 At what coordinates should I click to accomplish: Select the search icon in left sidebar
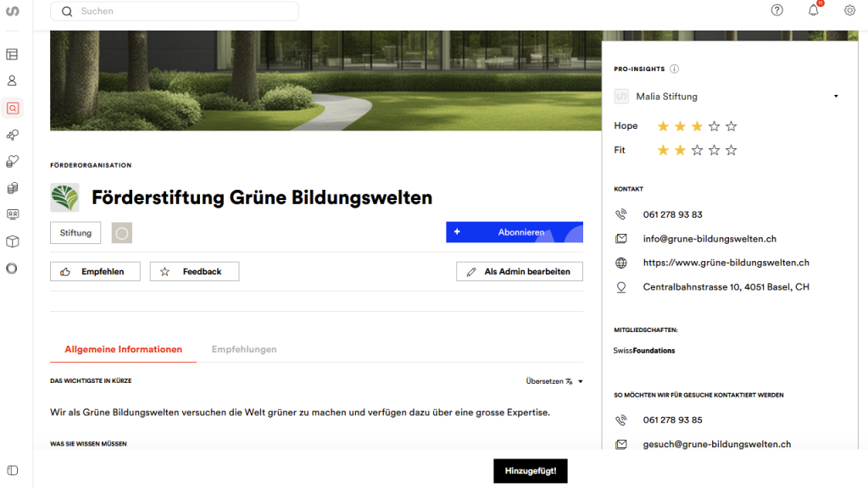click(12, 108)
